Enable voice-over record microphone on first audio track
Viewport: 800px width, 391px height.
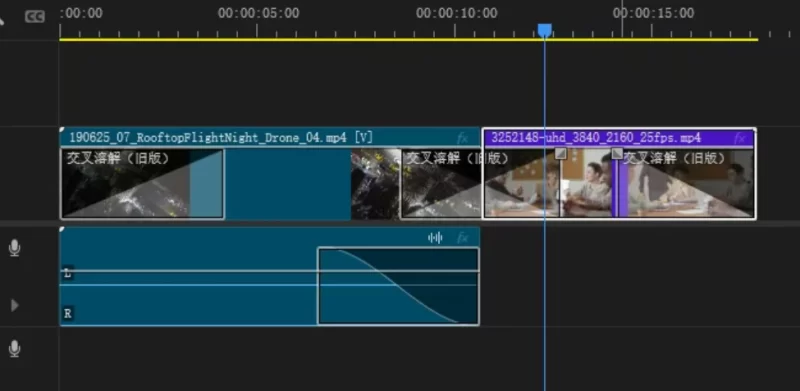[15, 249]
